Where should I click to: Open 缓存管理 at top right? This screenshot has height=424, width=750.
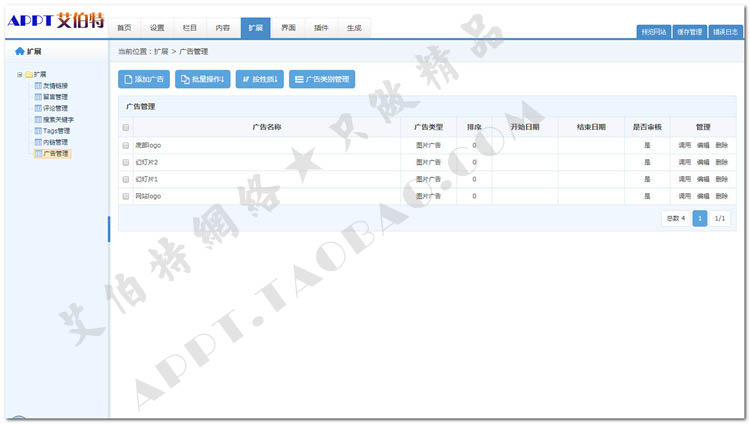coord(689,32)
